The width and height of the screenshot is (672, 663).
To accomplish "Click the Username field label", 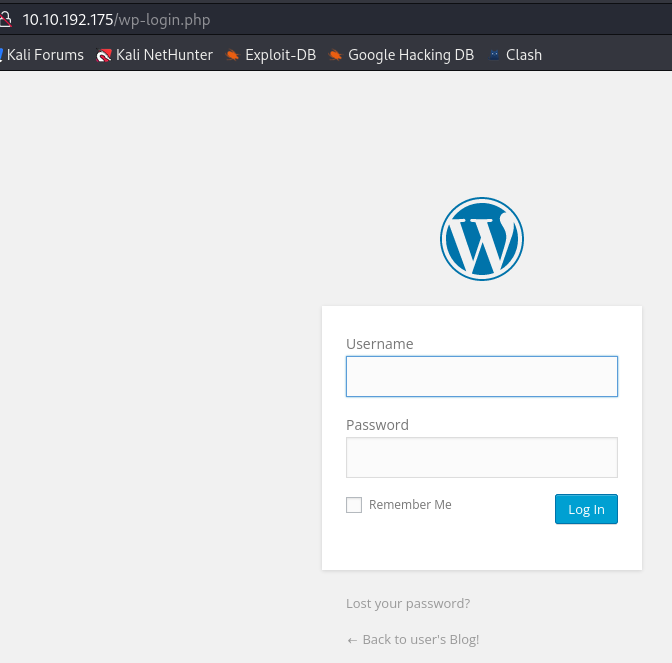I will pyautogui.click(x=379, y=344).
